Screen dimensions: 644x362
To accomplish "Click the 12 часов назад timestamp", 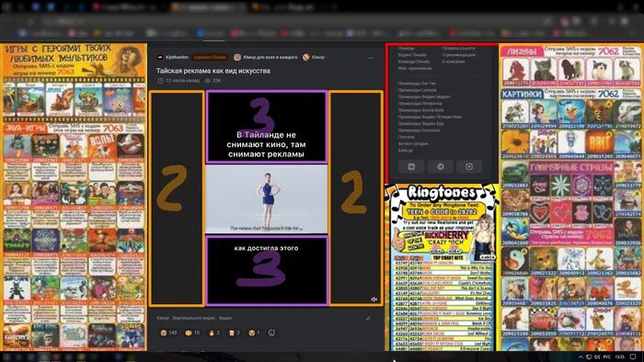I will pyautogui.click(x=178, y=81).
